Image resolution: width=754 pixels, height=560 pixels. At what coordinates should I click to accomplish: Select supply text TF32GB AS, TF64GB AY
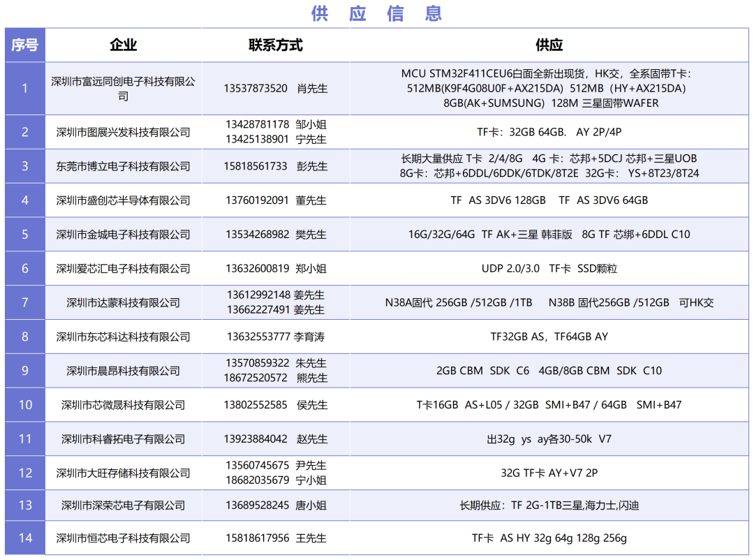(549, 337)
